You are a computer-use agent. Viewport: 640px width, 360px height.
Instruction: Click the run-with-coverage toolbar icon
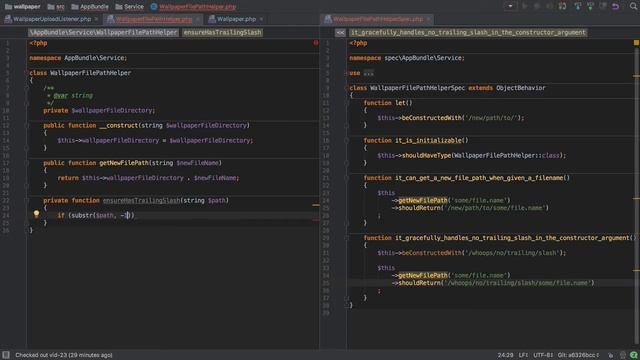point(550,6)
